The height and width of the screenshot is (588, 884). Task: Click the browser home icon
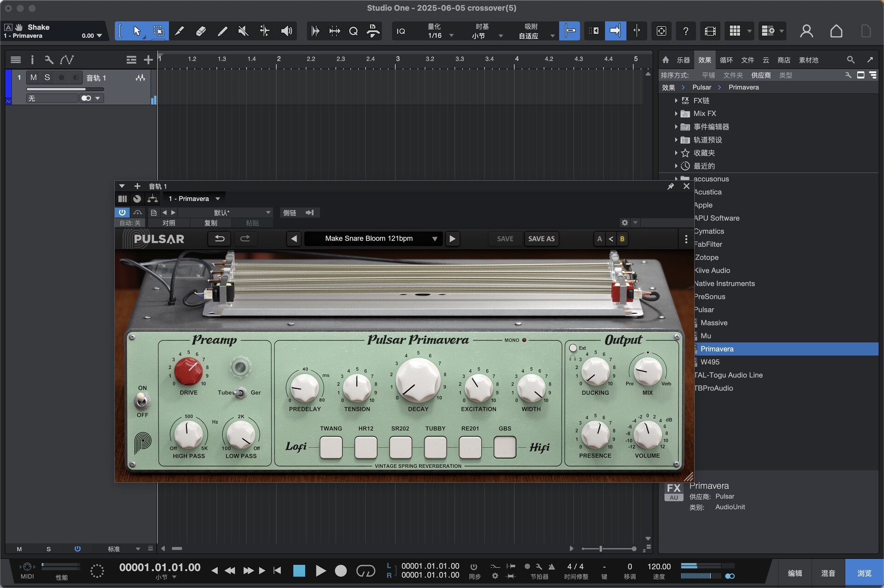click(x=665, y=60)
